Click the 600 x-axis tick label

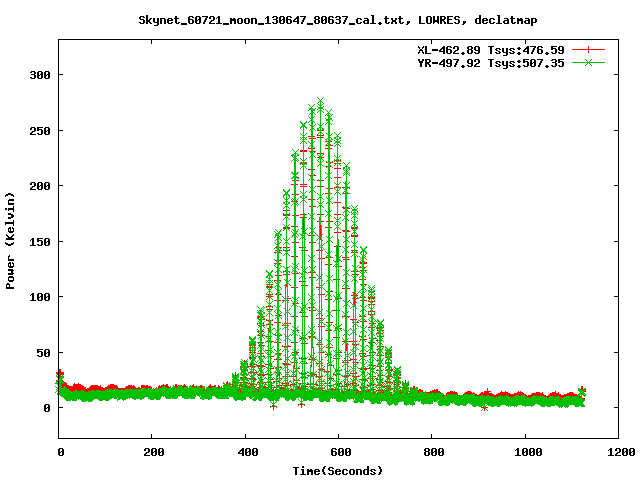pyautogui.click(x=341, y=452)
